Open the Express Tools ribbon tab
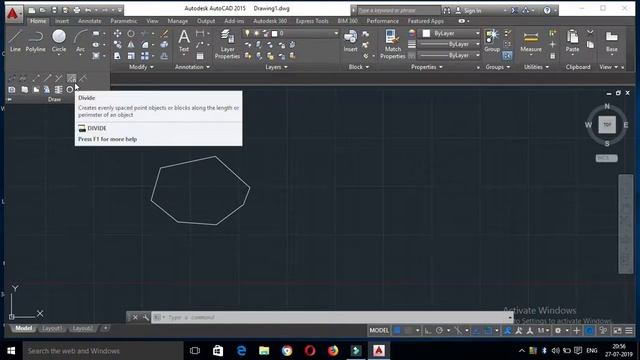This screenshot has height=360, width=640. point(312,21)
